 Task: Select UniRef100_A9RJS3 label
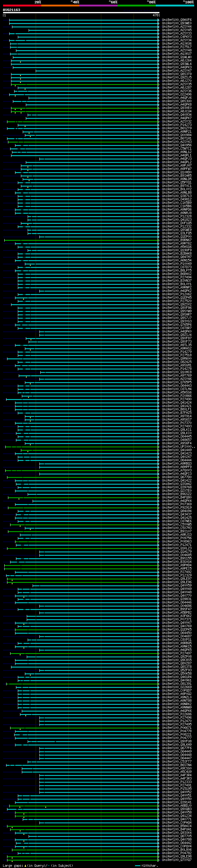(177, 535)
